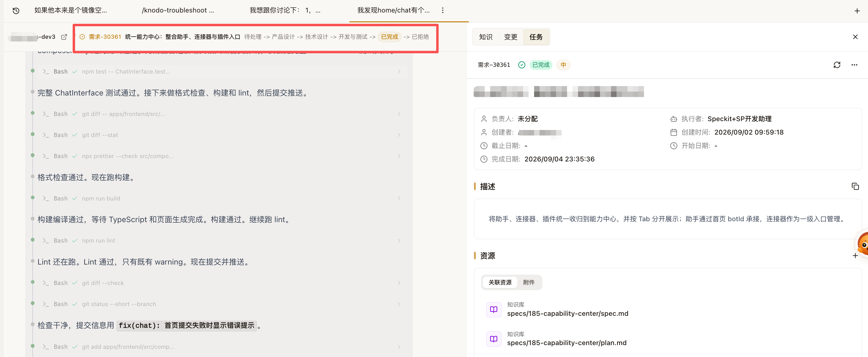
Task: Switch to the 我想跟你讨论下 conversation tab
Action: point(285,10)
